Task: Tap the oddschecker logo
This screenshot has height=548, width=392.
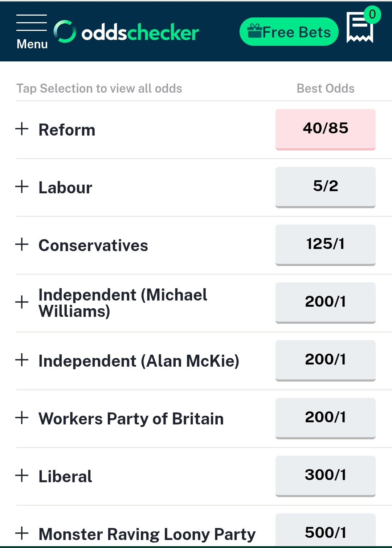Action: 126,32
